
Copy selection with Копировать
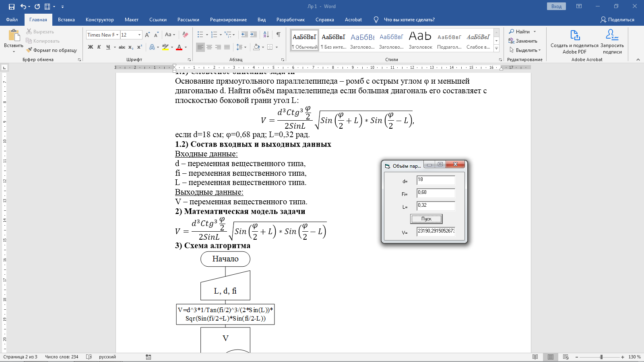(43, 41)
